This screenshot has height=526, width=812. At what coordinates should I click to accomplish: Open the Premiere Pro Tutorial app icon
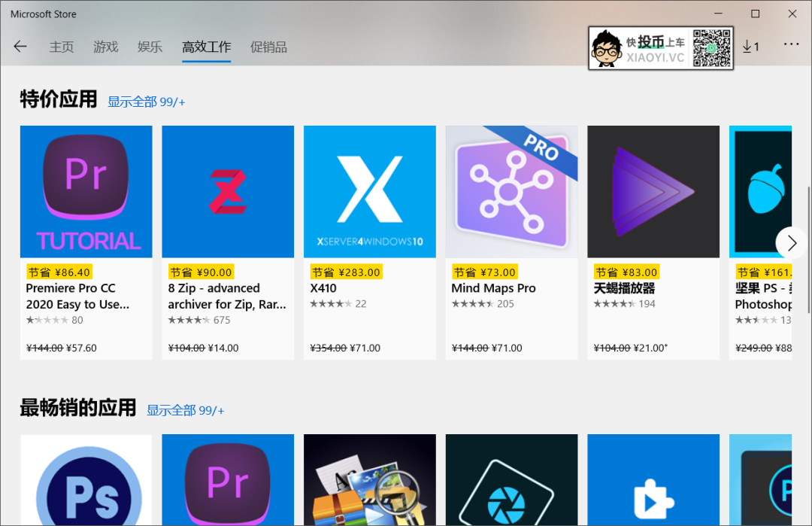(86, 191)
